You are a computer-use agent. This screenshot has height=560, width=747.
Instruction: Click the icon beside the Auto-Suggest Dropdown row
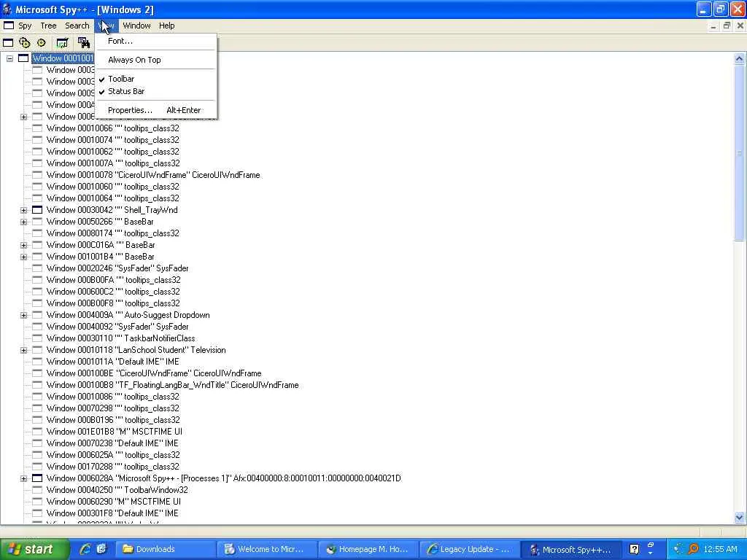(x=37, y=315)
